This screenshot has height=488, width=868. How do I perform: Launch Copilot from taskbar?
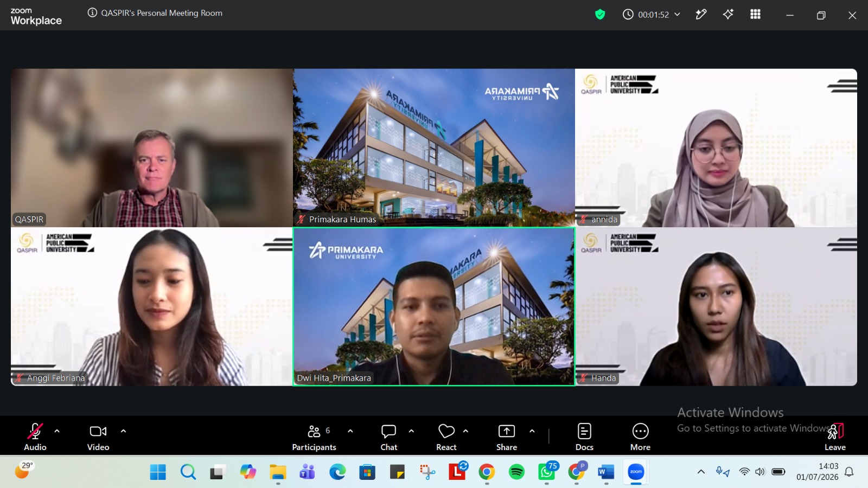[248, 472]
